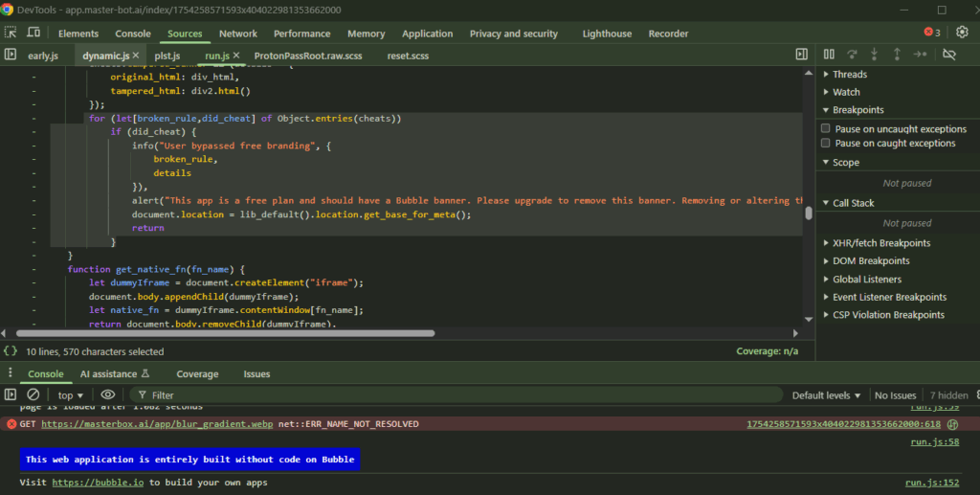Click the inspect element picker icon

click(x=11, y=34)
